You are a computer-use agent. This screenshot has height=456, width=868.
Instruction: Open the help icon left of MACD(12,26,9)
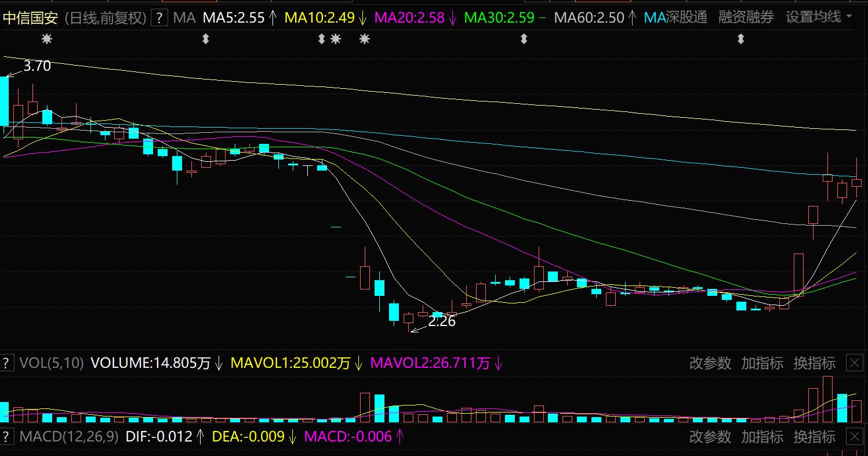(x=7, y=436)
